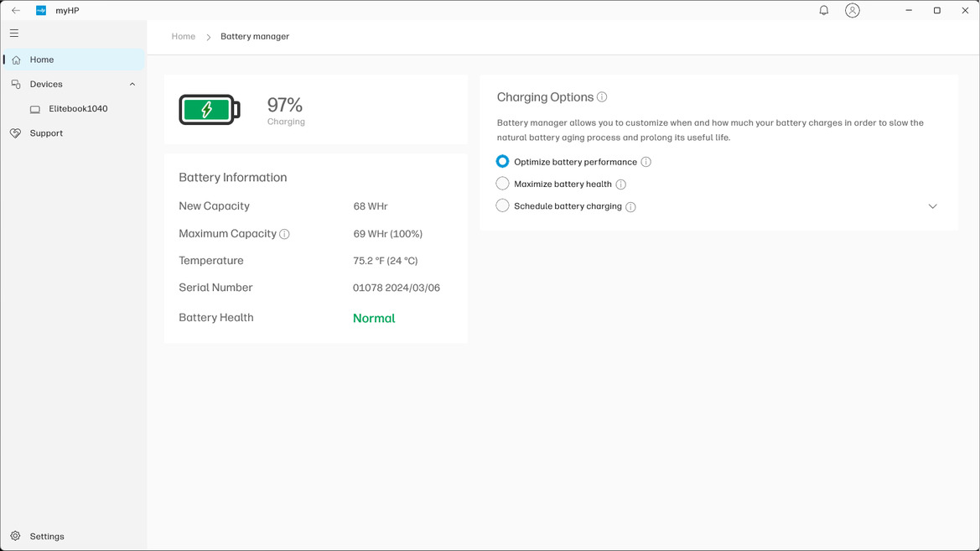Viewport: 980px width, 551px height.
Task: Minimize the myHP window
Action: pos(909,11)
